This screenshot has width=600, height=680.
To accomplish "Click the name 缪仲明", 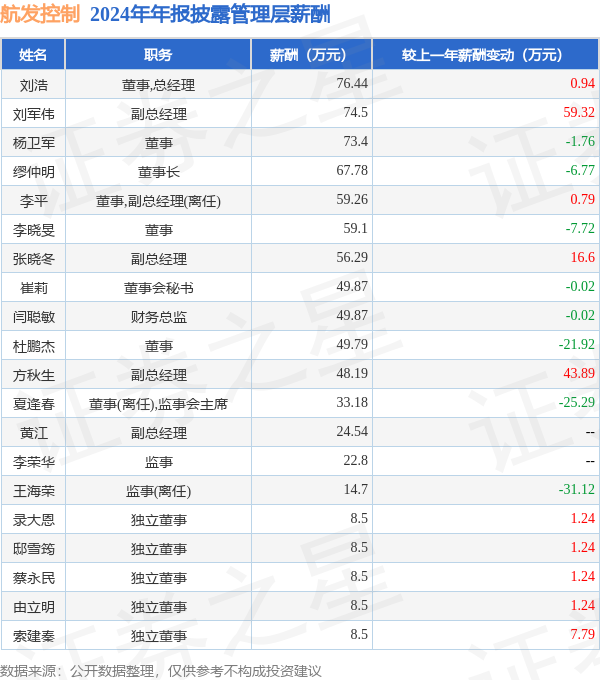I will coord(34,172).
